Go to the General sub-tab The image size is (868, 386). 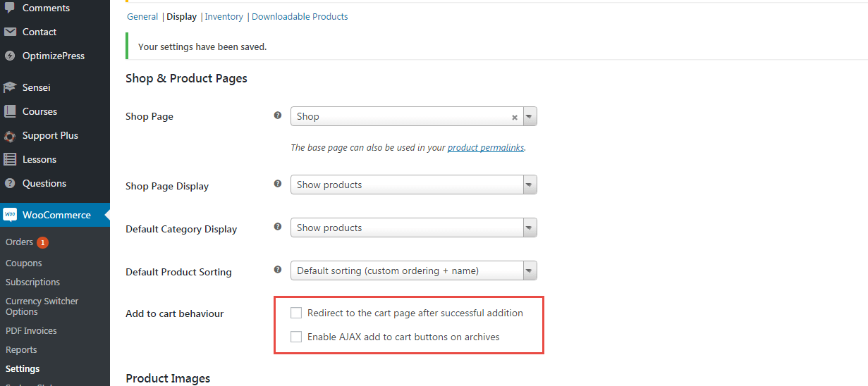click(x=142, y=16)
